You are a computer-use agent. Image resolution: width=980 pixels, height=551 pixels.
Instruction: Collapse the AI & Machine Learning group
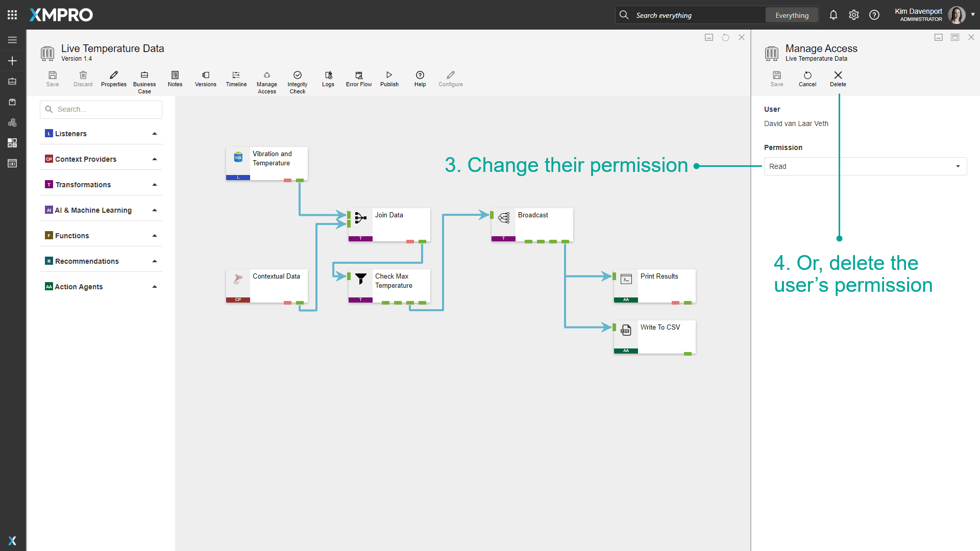point(155,210)
